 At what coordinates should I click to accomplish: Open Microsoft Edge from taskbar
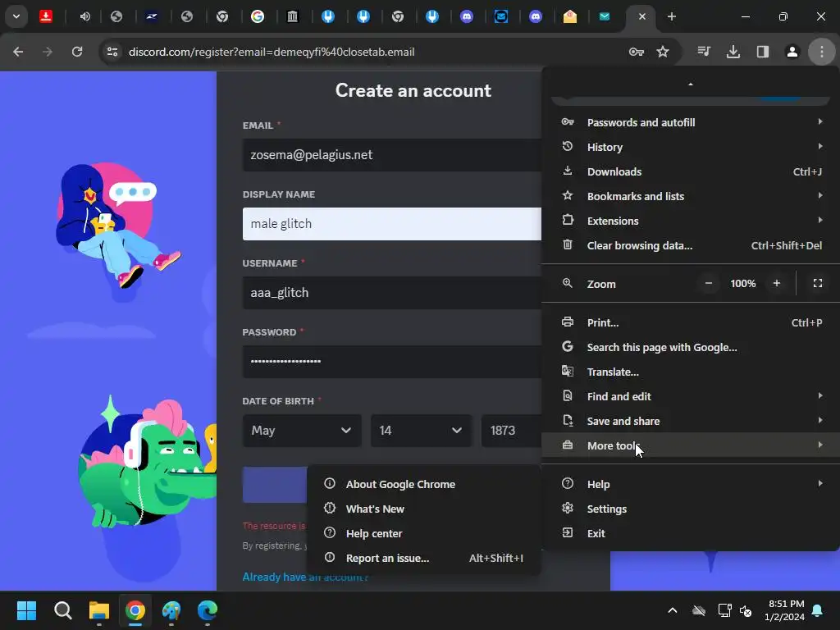click(208, 610)
